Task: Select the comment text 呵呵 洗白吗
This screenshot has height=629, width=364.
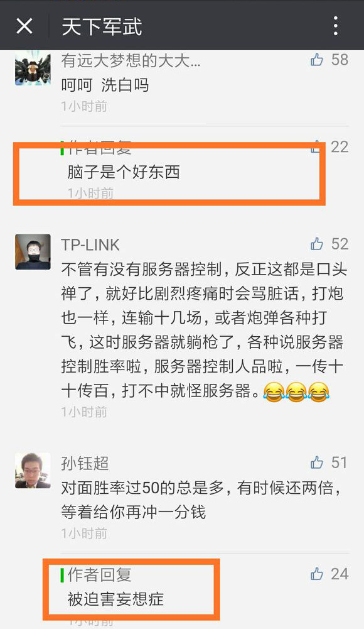Action: tap(105, 85)
